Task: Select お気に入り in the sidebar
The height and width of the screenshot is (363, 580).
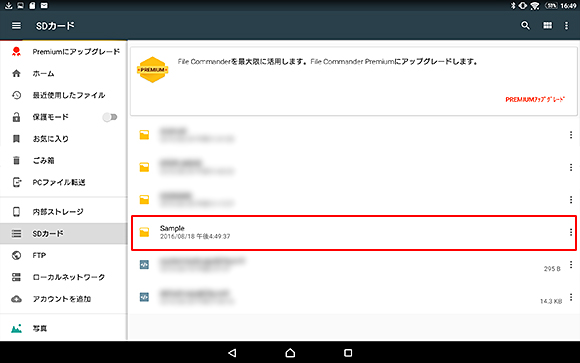Action: [x=51, y=139]
